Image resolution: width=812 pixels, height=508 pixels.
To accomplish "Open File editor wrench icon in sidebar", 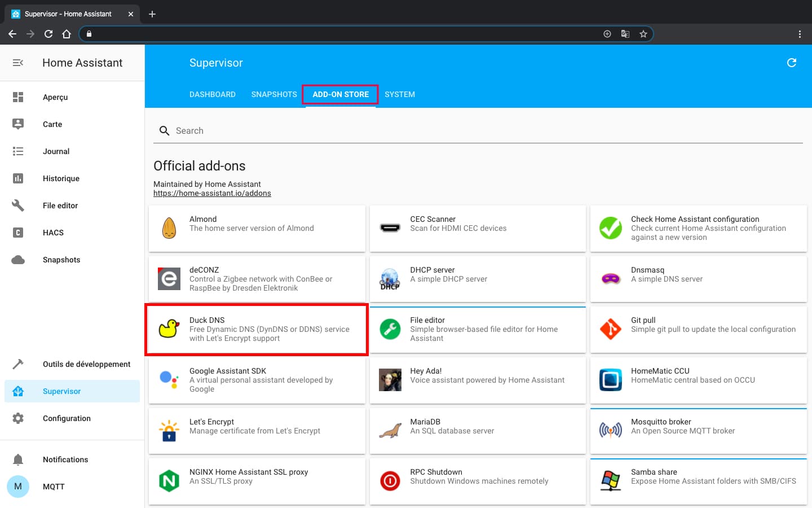I will point(18,205).
